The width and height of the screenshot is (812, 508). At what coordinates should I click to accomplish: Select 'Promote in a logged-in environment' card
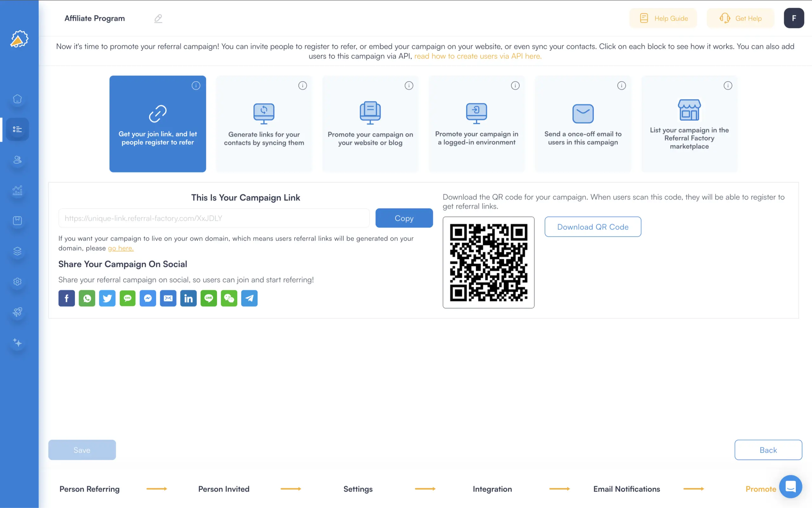(x=477, y=124)
